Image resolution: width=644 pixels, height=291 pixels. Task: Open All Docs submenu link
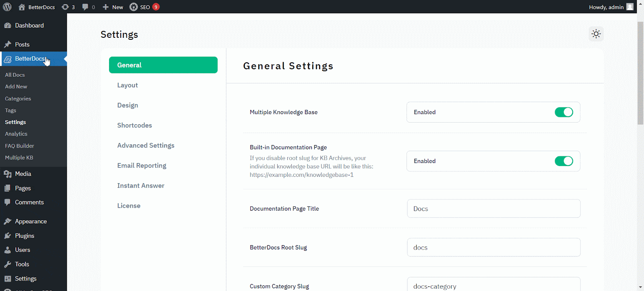click(x=15, y=75)
